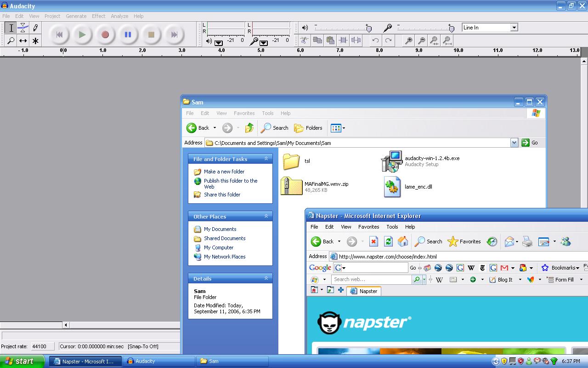Click the My Network Places link

[225, 257]
